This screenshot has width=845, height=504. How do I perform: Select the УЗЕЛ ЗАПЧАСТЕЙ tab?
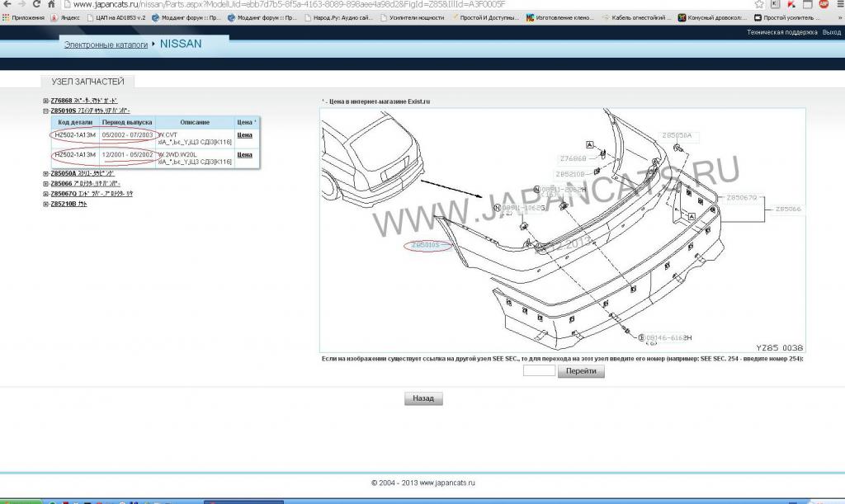coord(87,82)
